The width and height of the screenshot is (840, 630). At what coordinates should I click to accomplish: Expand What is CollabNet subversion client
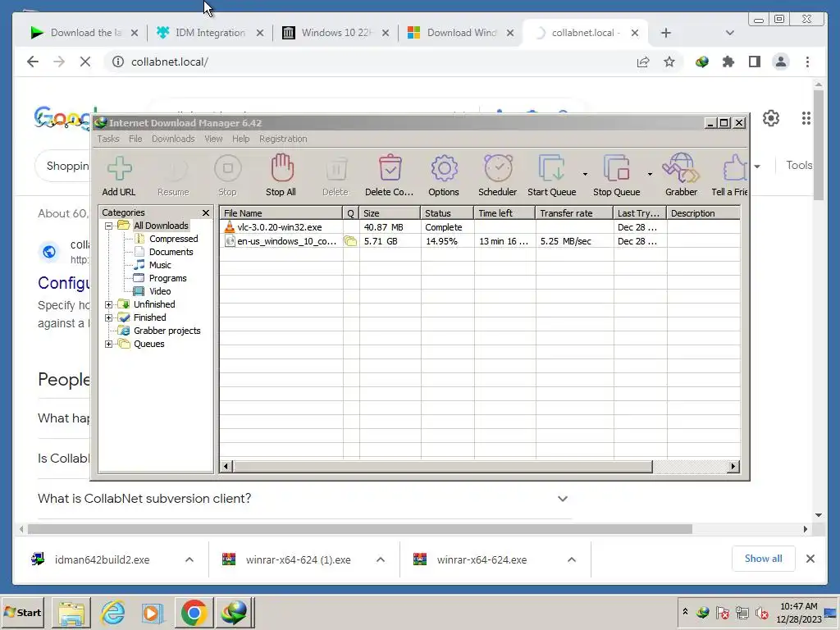pyautogui.click(x=563, y=499)
